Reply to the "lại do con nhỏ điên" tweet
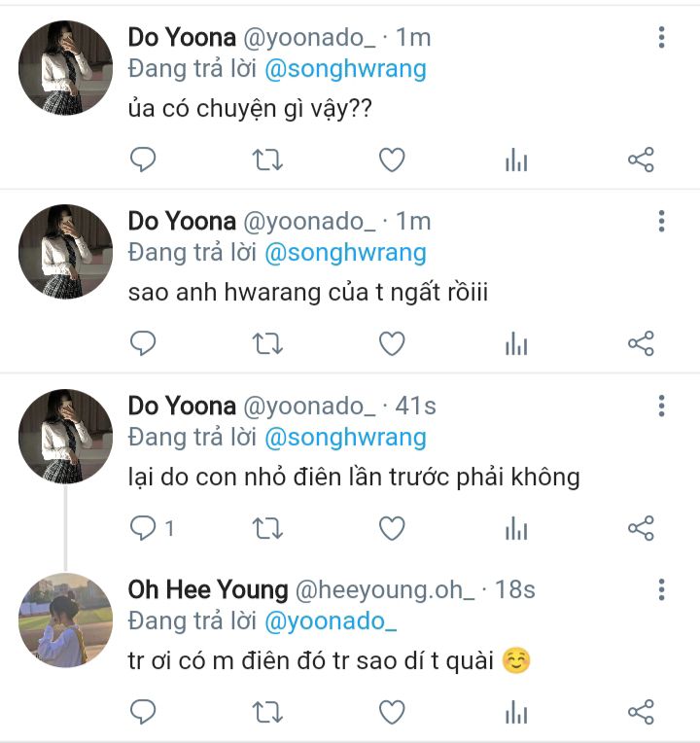Screen dimensions: 700x743 pos(145,529)
